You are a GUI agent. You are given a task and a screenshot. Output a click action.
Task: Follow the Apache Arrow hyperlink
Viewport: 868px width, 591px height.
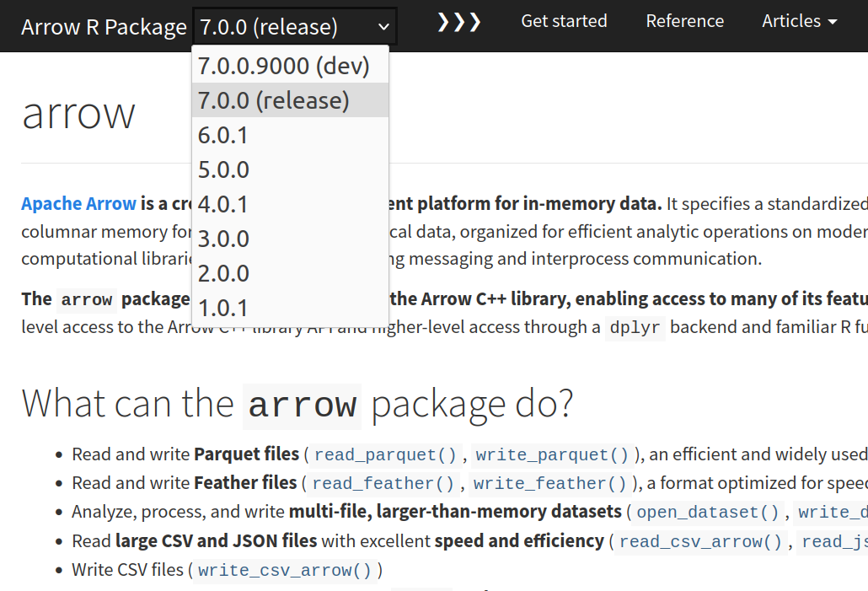(x=78, y=203)
